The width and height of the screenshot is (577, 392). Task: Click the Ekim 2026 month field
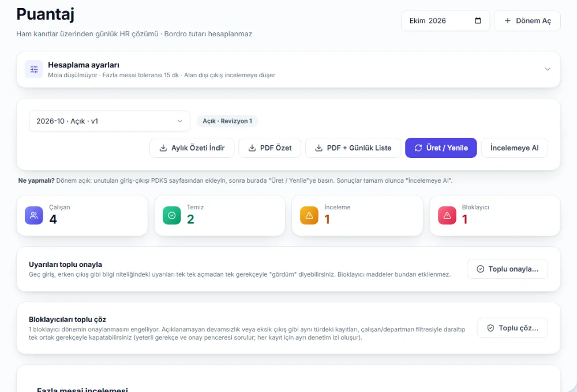pyautogui.click(x=445, y=21)
